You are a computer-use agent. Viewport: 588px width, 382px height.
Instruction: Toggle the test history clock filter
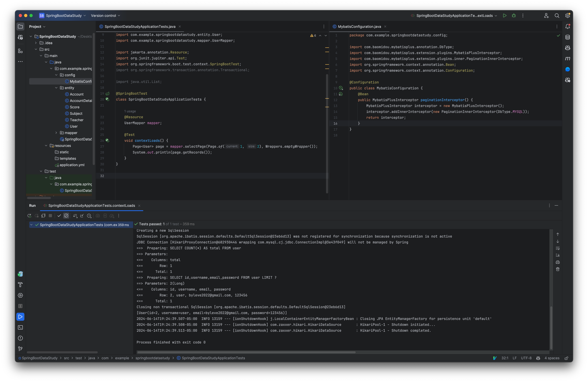click(89, 215)
